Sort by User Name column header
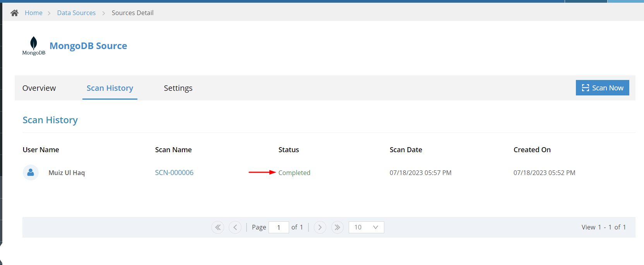Viewport: 644px width, 265px height. click(41, 150)
